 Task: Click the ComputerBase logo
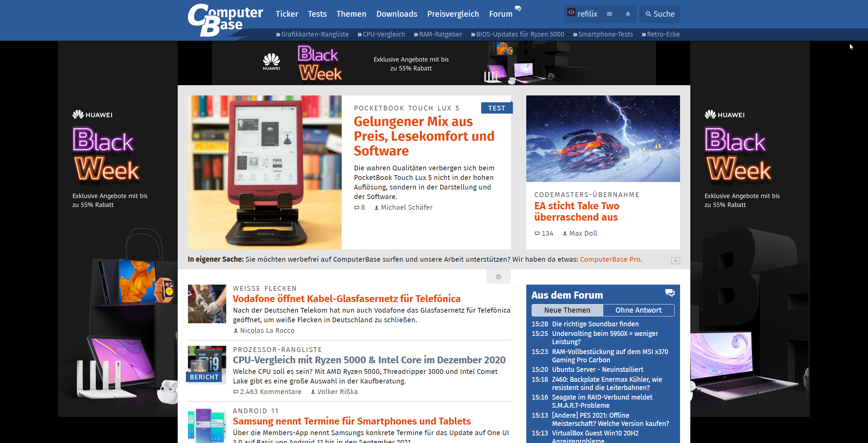[x=226, y=20]
